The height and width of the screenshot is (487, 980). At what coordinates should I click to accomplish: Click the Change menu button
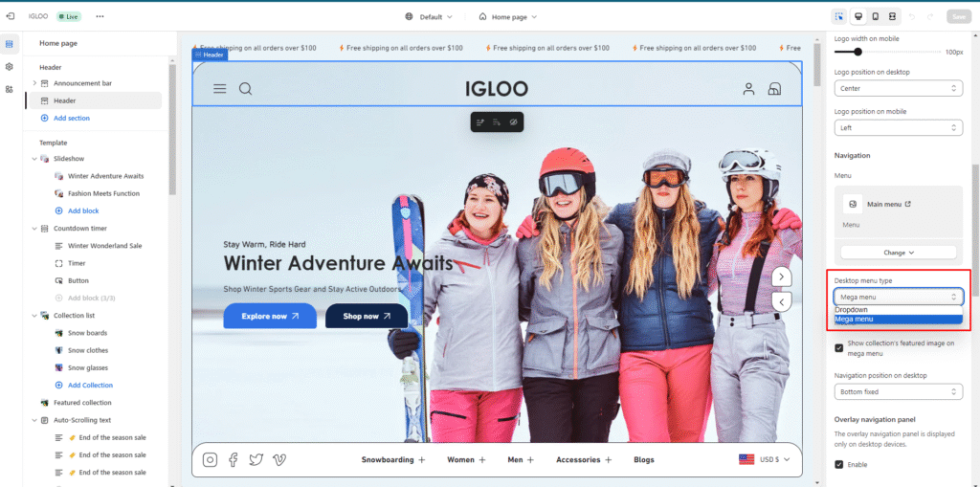898,253
